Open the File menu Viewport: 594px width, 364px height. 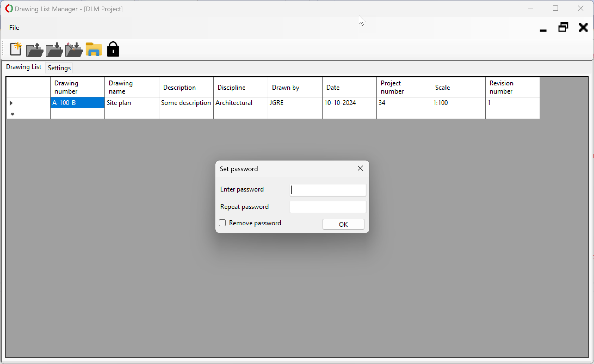click(x=14, y=28)
